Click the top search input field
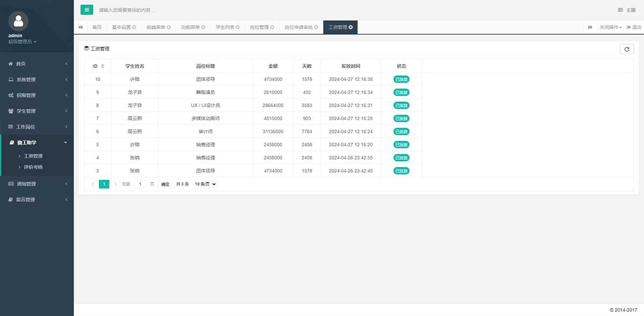Screen dimensions: 644x316 (x=215, y=10)
